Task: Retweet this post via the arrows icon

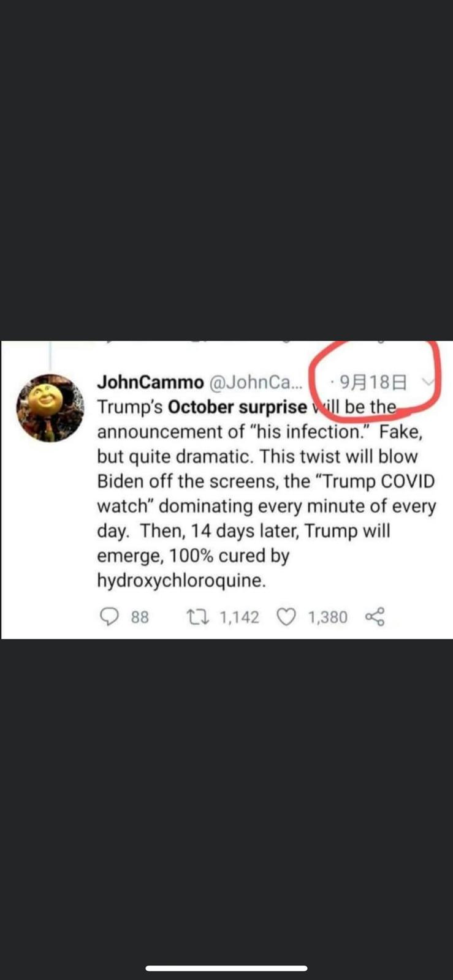Action: 197,616
